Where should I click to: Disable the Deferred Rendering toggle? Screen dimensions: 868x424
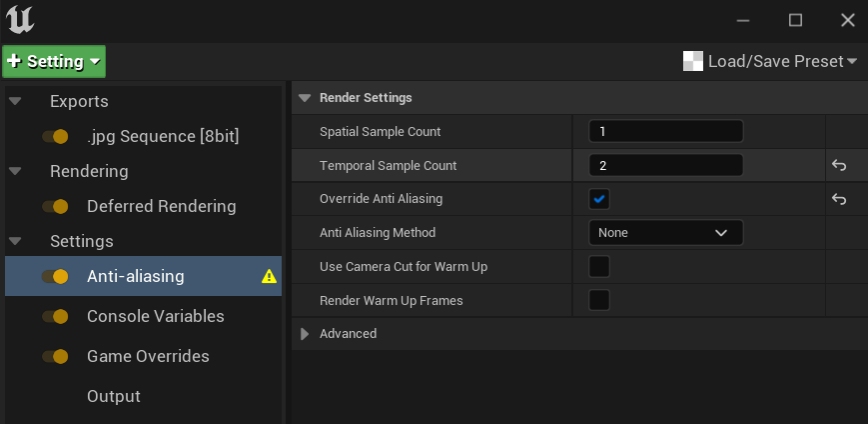pos(55,207)
